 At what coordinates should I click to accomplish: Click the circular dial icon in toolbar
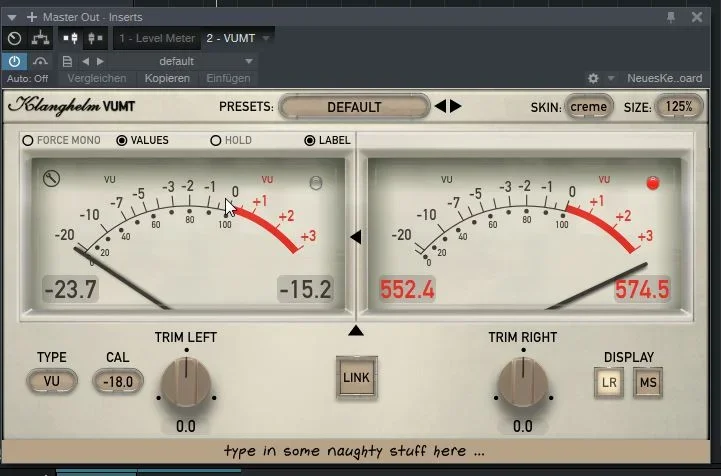point(14,38)
